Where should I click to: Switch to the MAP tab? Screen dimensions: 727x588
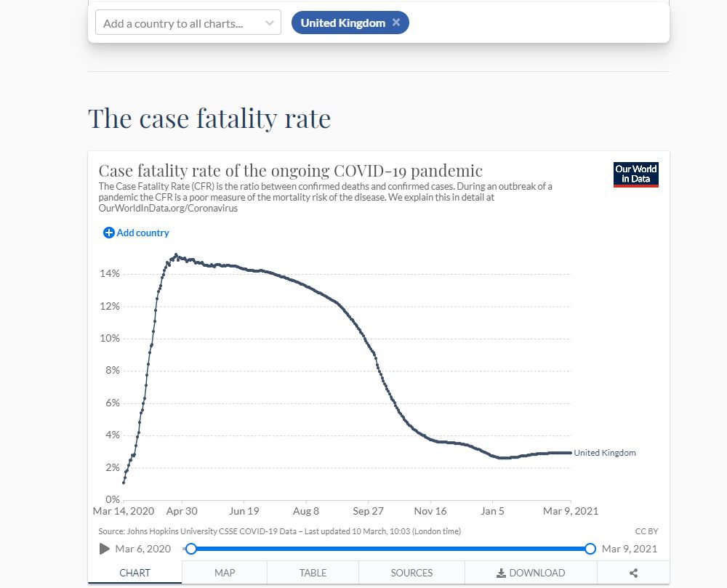225,573
